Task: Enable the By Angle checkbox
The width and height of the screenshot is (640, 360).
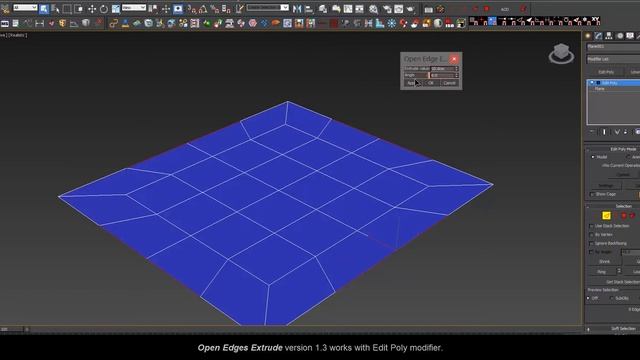Action: [591, 252]
